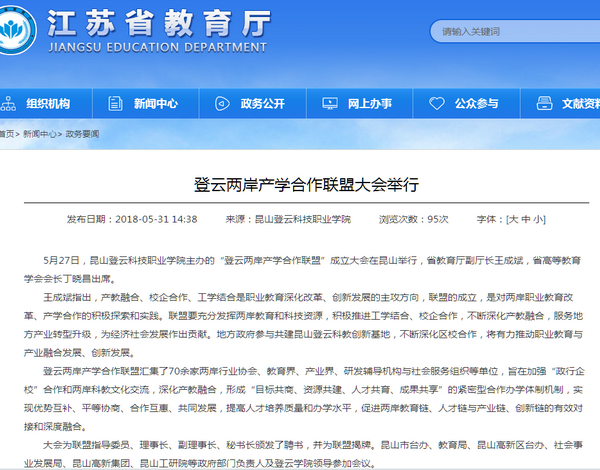Open the 组织机构 menu item

[48, 103]
